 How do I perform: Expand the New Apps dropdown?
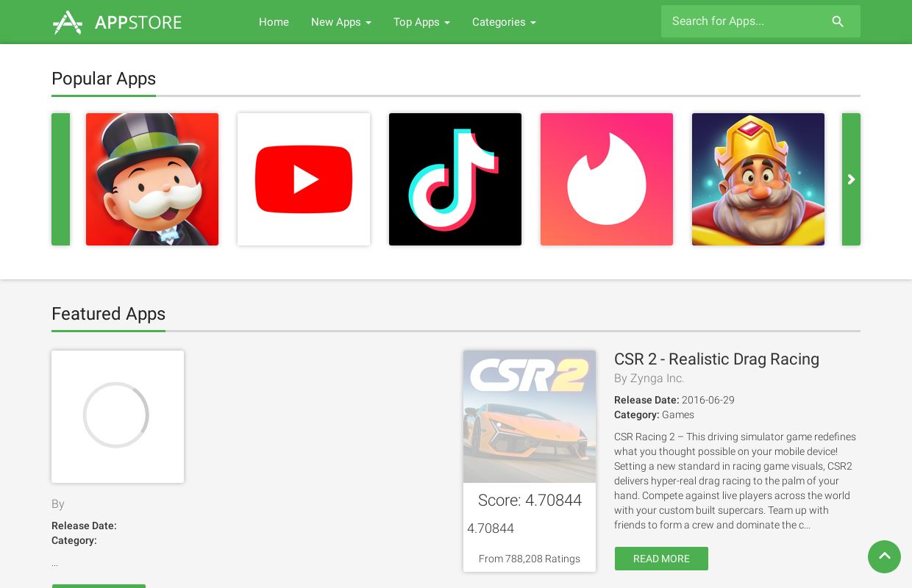(341, 22)
